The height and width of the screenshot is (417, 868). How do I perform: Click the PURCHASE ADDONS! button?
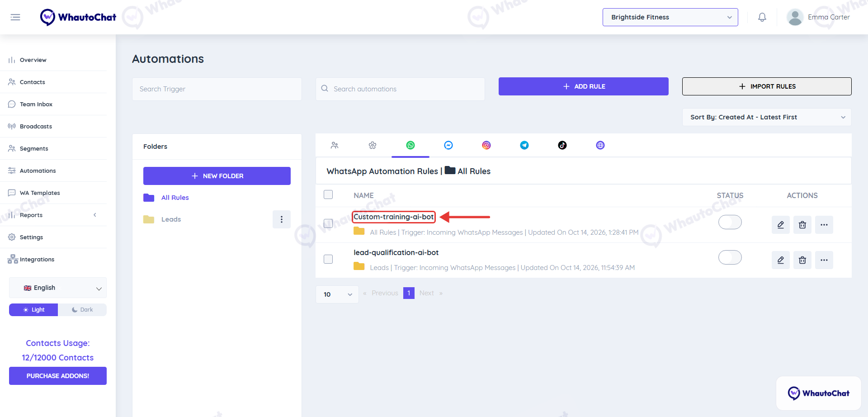(58, 376)
